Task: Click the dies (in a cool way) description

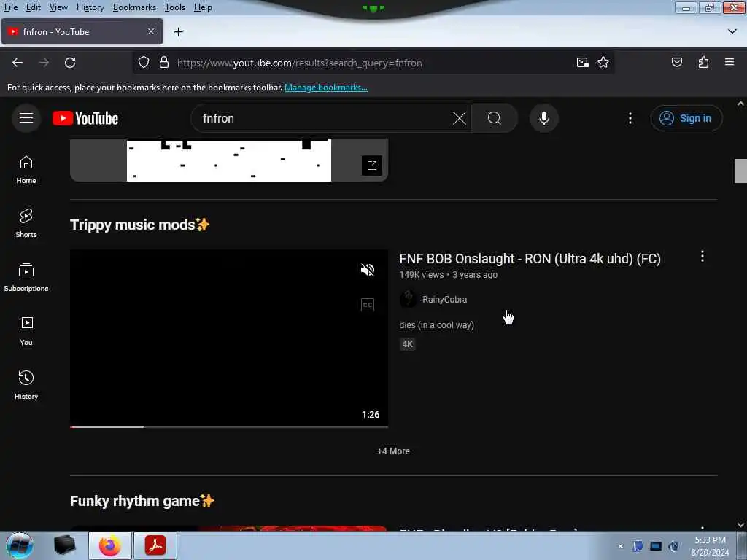Action: tap(436, 325)
